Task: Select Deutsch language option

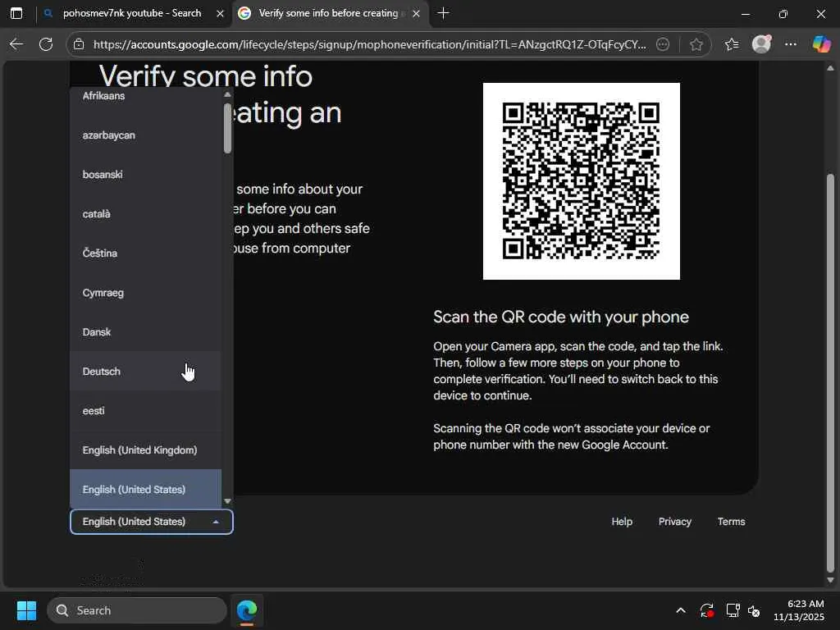Action: pyautogui.click(x=145, y=372)
